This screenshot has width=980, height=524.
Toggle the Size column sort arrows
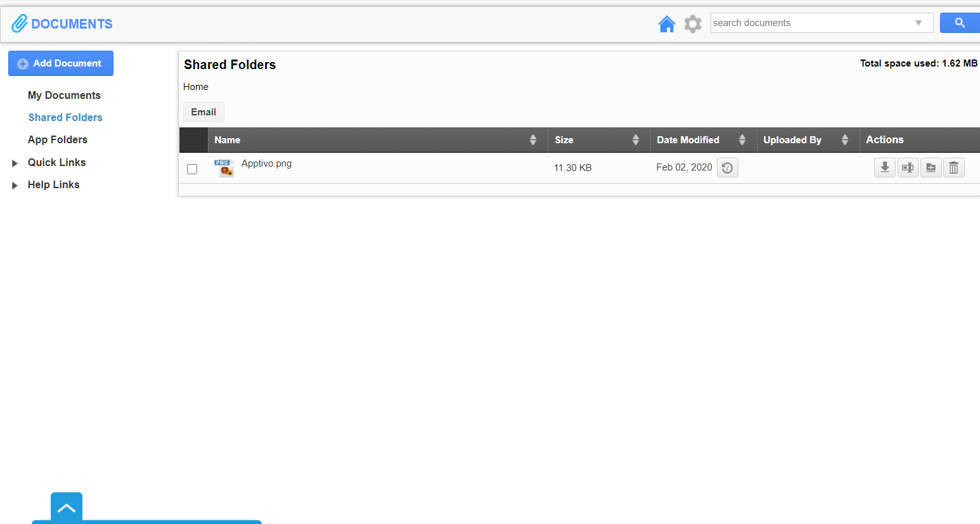pos(636,139)
